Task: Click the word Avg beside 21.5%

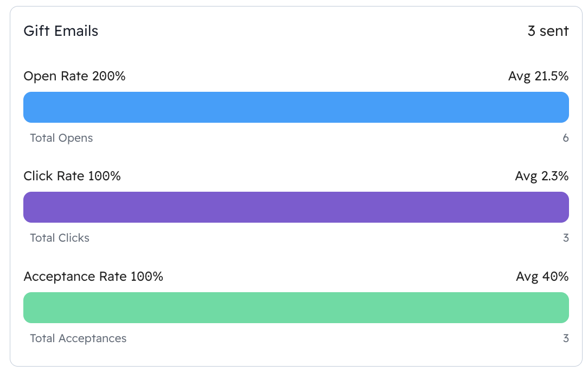Action: point(519,77)
